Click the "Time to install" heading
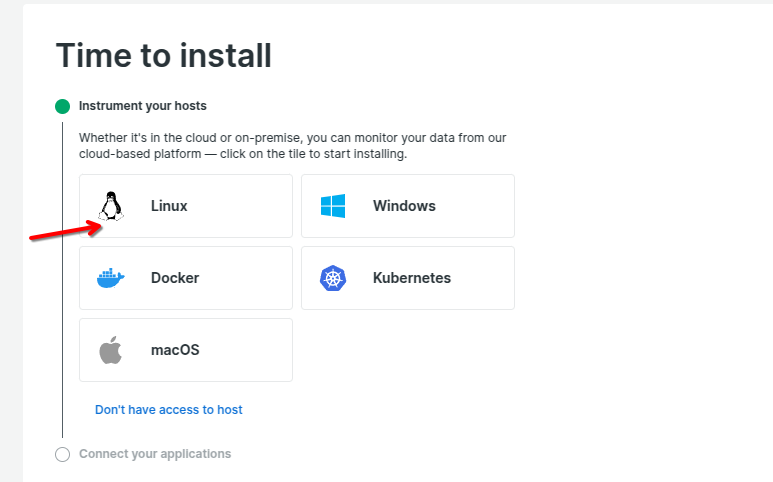The image size is (773, 482). (x=163, y=55)
